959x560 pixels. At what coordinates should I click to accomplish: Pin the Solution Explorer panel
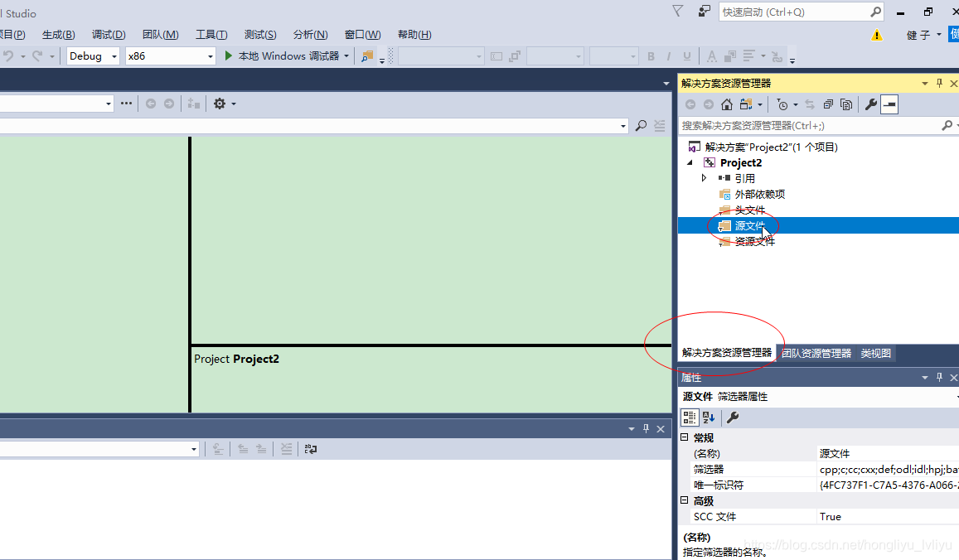[939, 83]
